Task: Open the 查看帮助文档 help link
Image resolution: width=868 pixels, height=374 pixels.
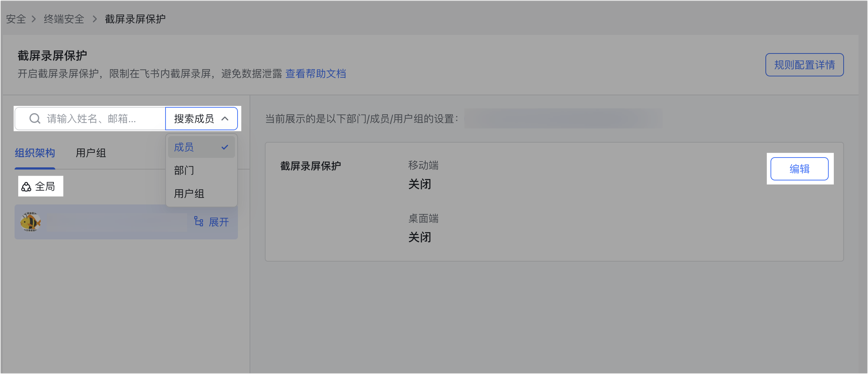Action: [315, 74]
